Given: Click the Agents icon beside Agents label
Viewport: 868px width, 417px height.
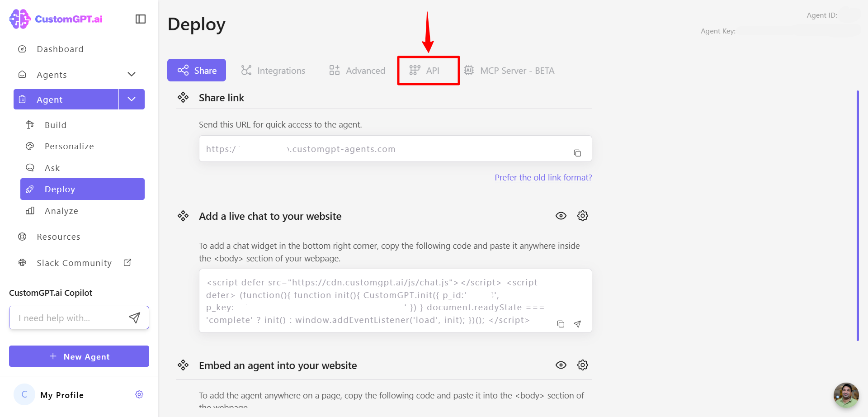Looking at the screenshot, I should [x=22, y=74].
